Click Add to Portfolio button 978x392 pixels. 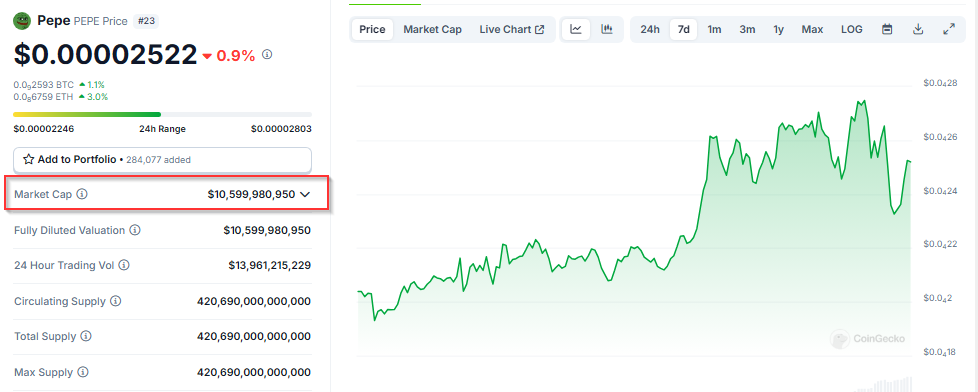click(x=162, y=160)
